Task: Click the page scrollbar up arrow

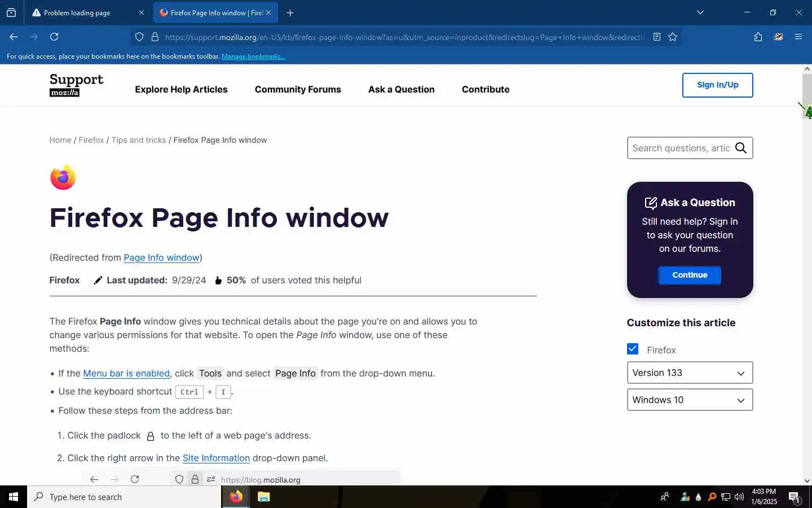Action: click(x=807, y=69)
